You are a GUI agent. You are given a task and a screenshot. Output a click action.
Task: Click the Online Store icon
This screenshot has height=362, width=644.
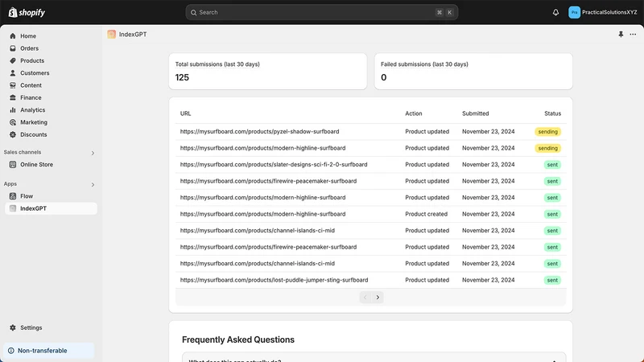[13, 165]
